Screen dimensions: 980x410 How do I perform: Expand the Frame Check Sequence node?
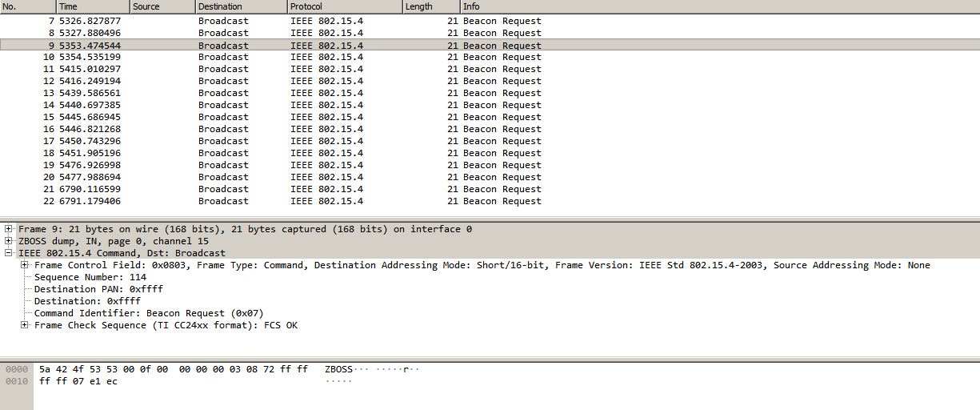pyautogui.click(x=25, y=325)
